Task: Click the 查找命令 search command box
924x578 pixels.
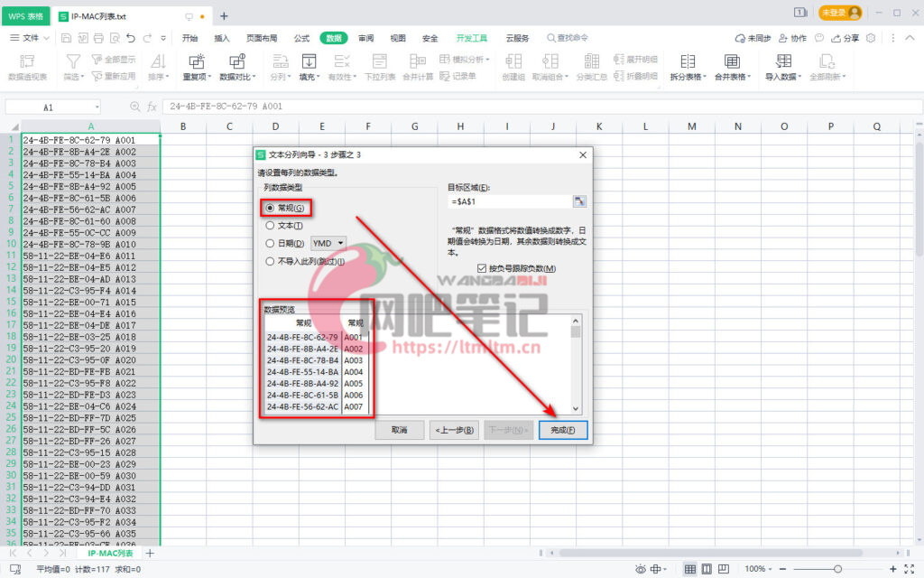Action: coord(567,38)
